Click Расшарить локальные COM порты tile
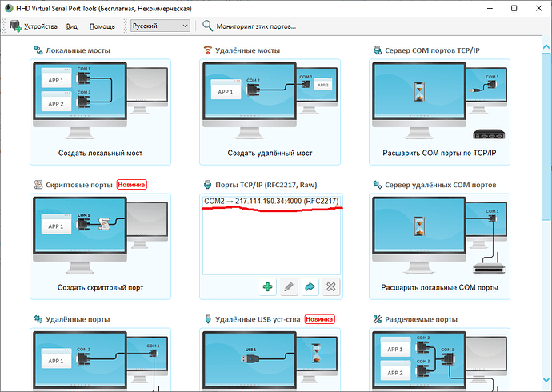Viewport: 552px width, 392px height. 439,246
